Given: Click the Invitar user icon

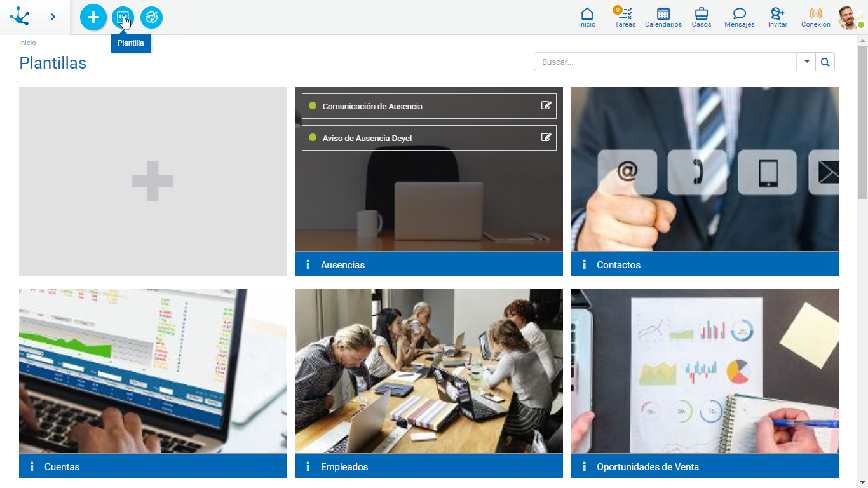Looking at the screenshot, I should 777,17.
